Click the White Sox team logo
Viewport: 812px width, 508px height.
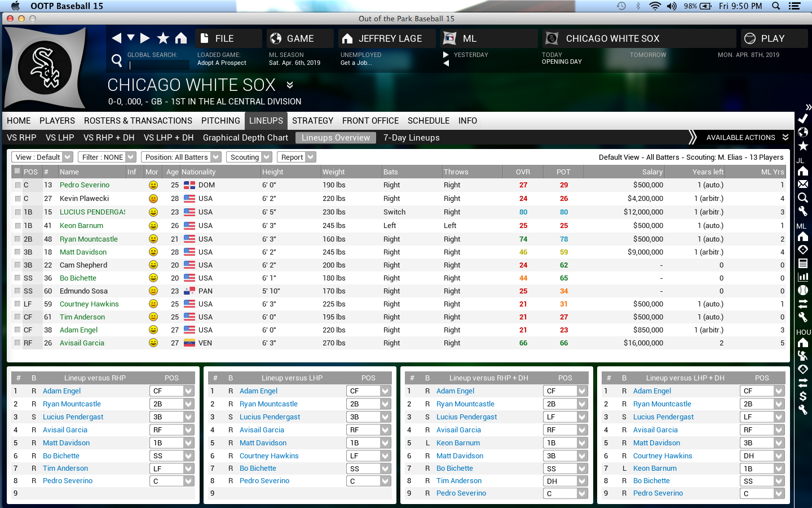tap(45, 68)
